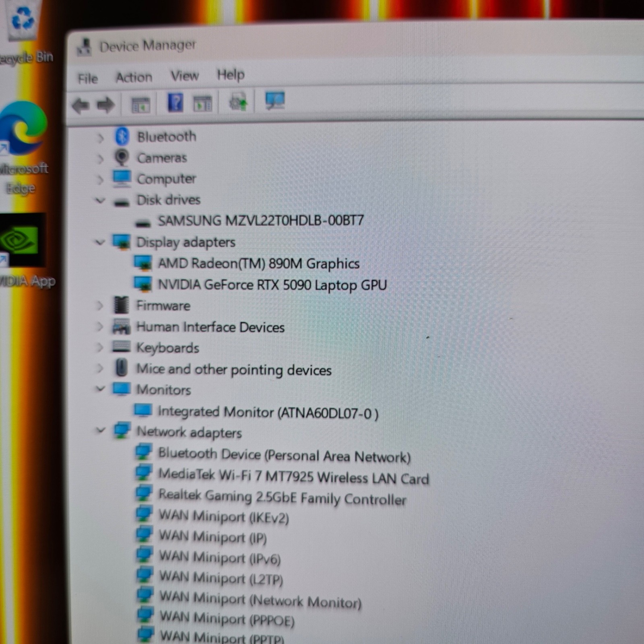Click the Firmware category label
The width and height of the screenshot is (644, 644).
[163, 305]
